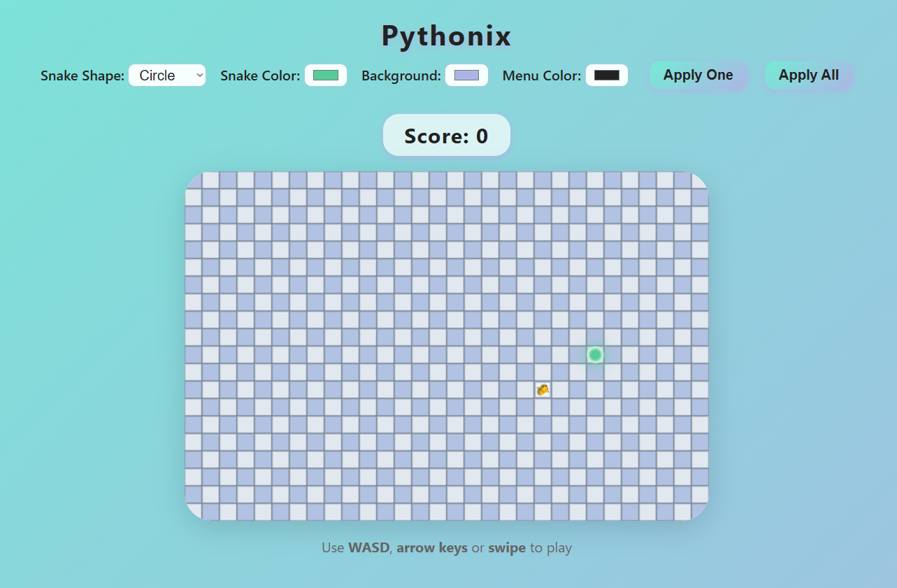The height and width of the screenshot is (588, 897).
Task: Click the food item on the board
Action: click(x=543, y=389)
